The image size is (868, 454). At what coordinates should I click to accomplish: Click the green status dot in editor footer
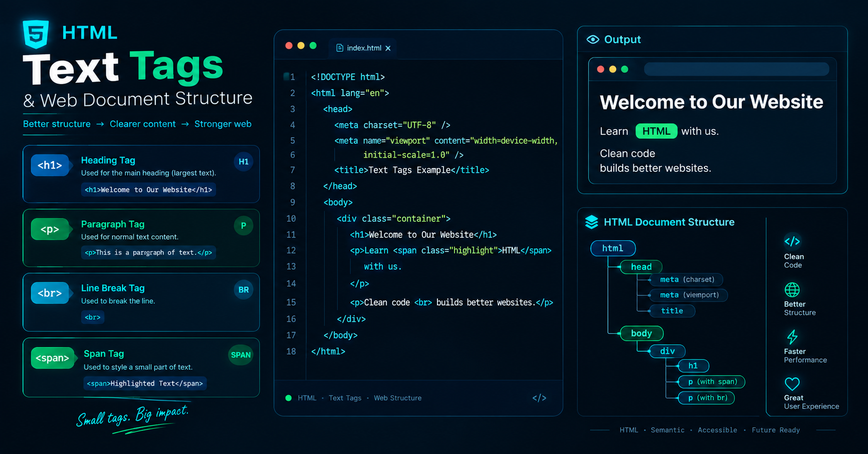tap(288, 398)
